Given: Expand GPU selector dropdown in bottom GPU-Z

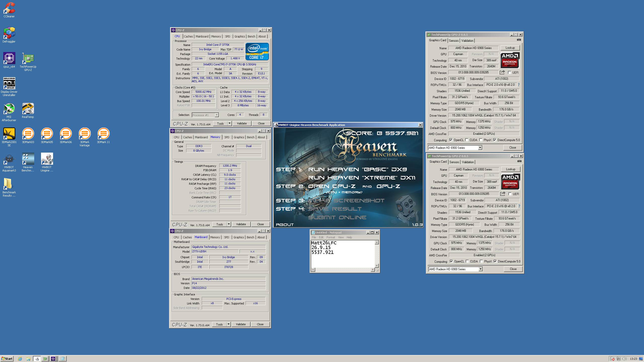Looking at the screenshot, I should (480, 269).
